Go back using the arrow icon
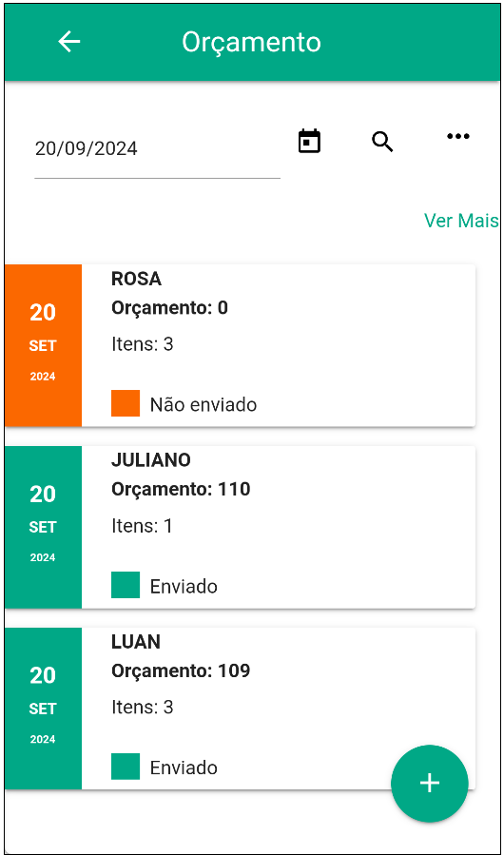 (69, 42)
